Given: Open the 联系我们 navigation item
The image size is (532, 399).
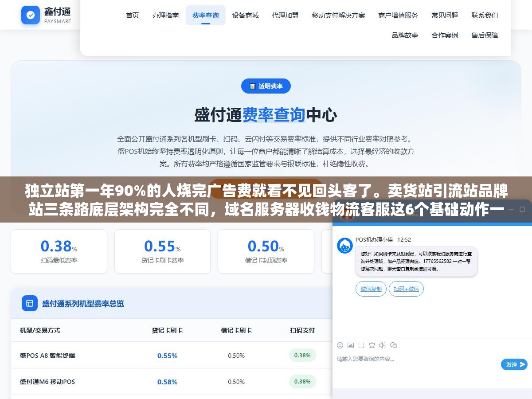Looking at the screenshot, I should [485, 15].
